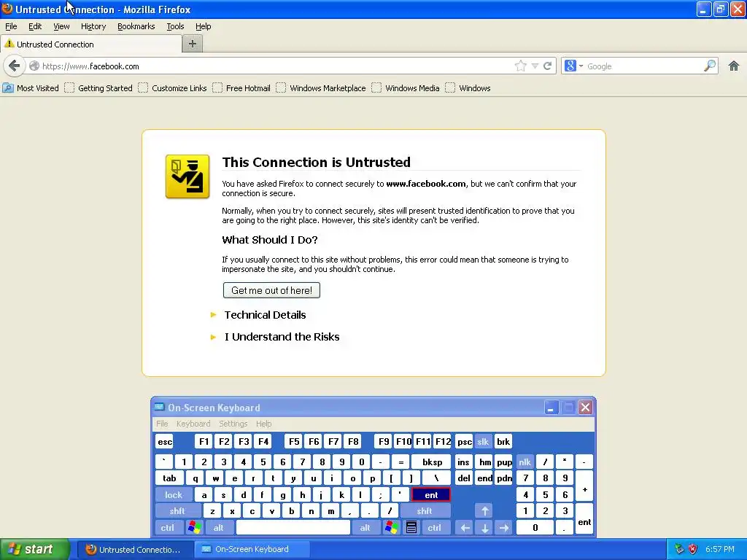The height and width of the screenshot is (560, 747).
Task: Open the Windows Media bookmark
Action: 406,88
